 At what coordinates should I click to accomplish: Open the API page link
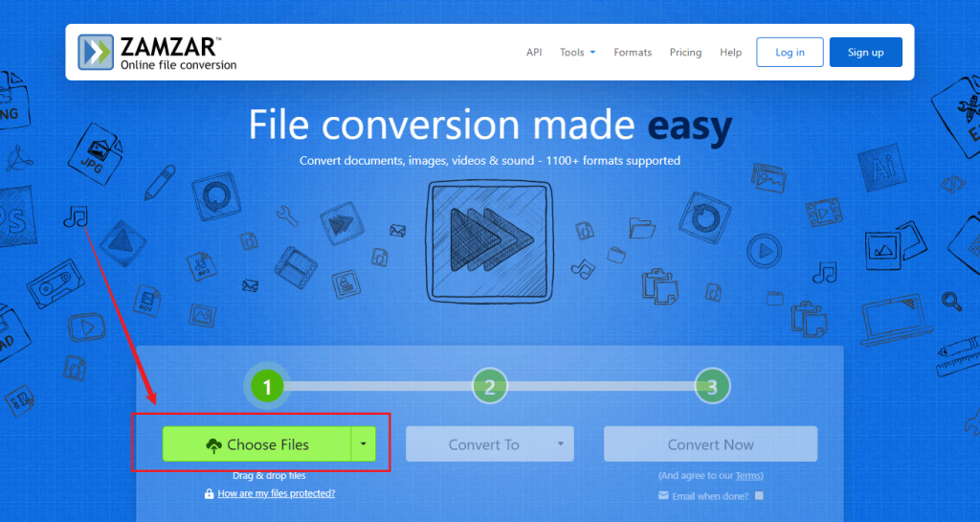coord(534,53)
